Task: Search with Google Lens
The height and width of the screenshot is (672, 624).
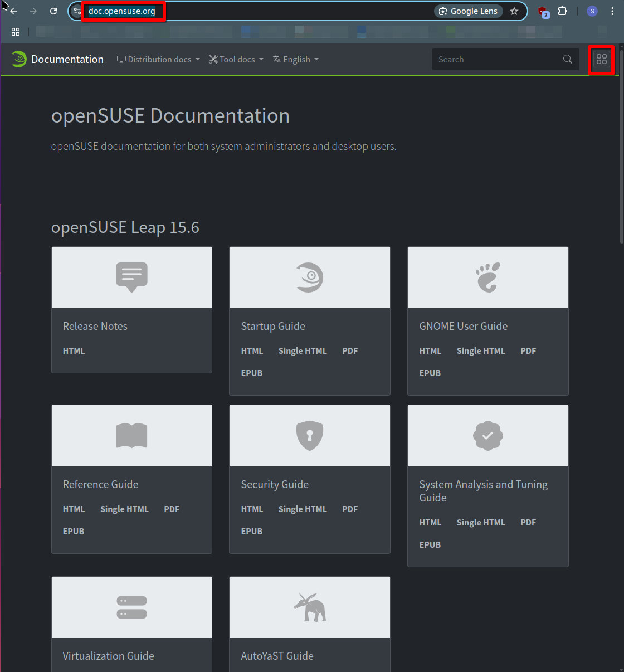Action: pyautogui.click(x=469, y=11)
